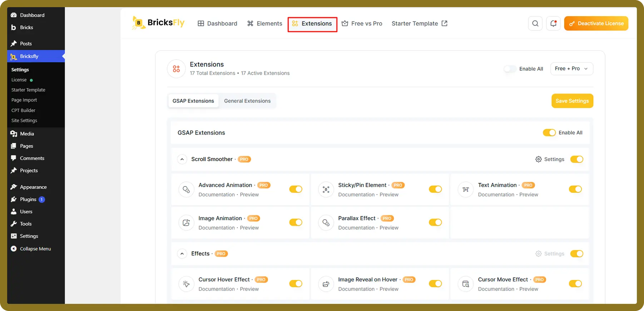Open Projects in the sidebar
This screenshot has height=311, width=644.
coord(29,171)
